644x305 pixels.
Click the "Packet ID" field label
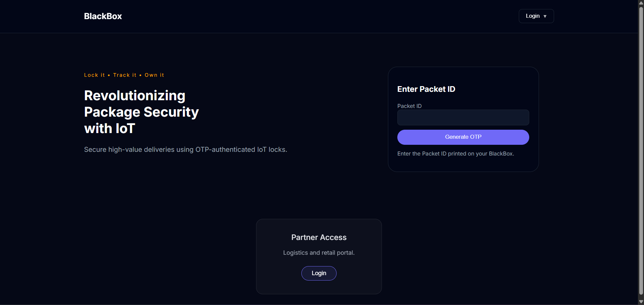click(409, 106)
